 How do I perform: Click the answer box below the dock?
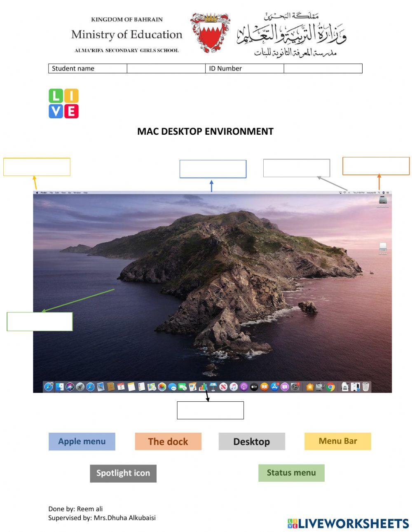tap(211, 410)
